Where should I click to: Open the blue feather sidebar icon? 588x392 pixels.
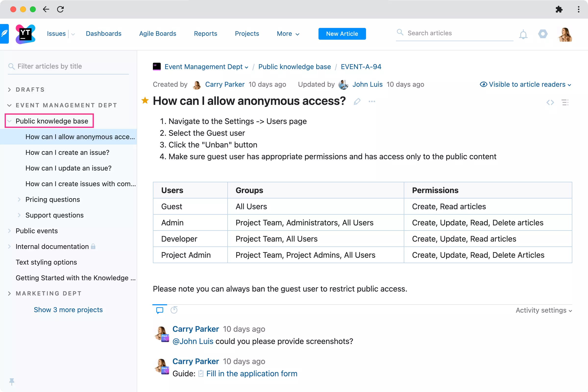click(4, 34)
